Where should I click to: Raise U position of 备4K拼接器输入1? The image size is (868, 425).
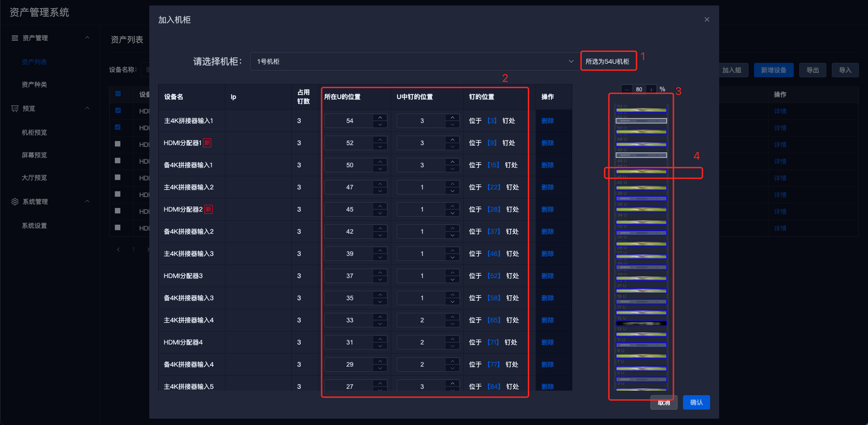click(380, 162)
